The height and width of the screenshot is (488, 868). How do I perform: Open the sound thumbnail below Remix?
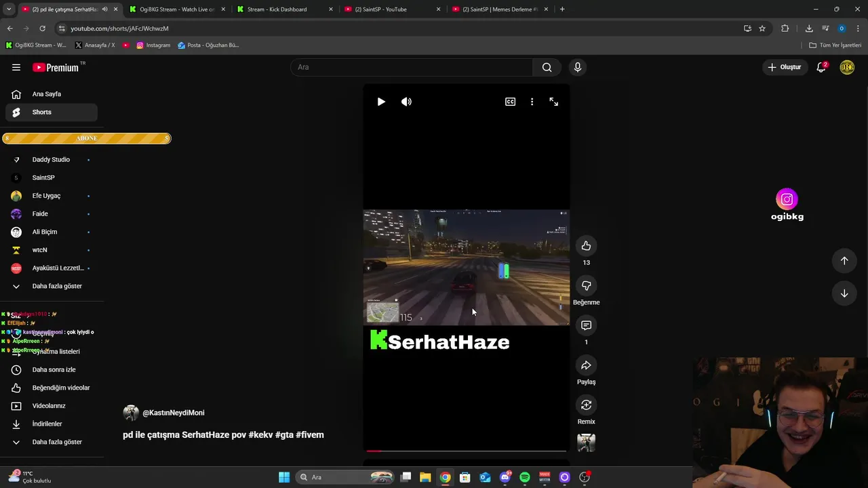586,443
